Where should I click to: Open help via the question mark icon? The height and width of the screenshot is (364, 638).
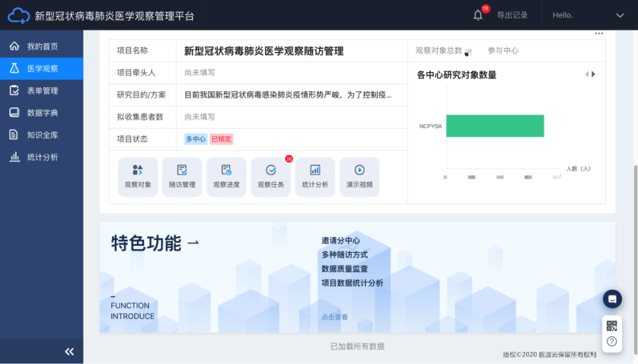(611, 342)
